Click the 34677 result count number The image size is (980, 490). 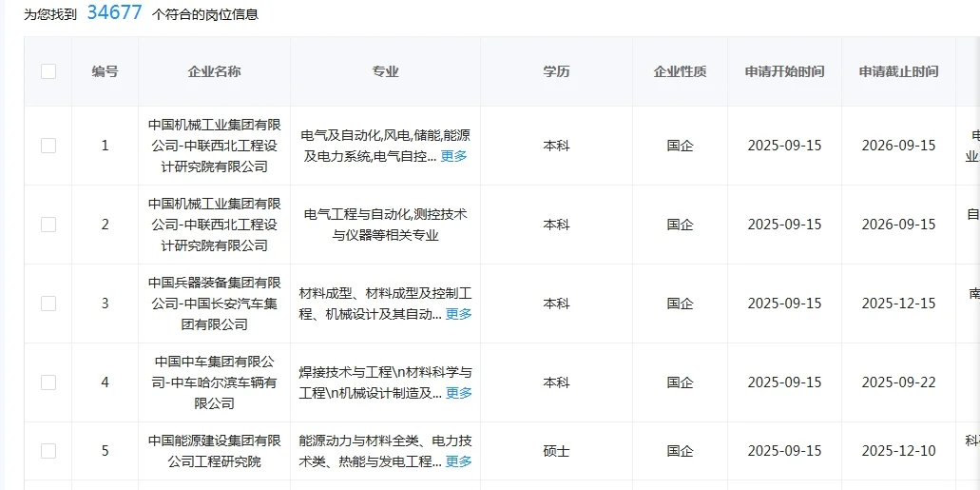[x=114, y=12]
